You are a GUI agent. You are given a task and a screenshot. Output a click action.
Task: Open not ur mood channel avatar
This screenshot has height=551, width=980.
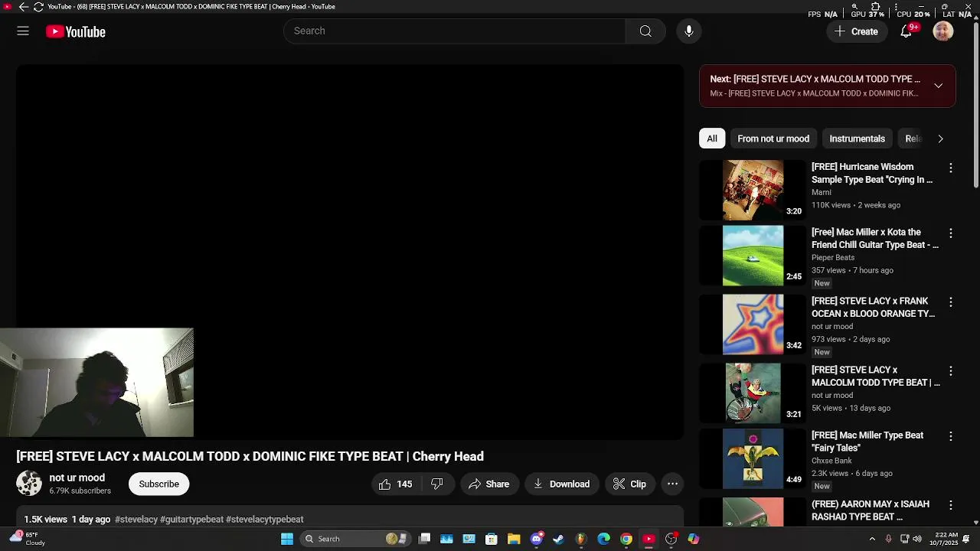click(29, 484)
